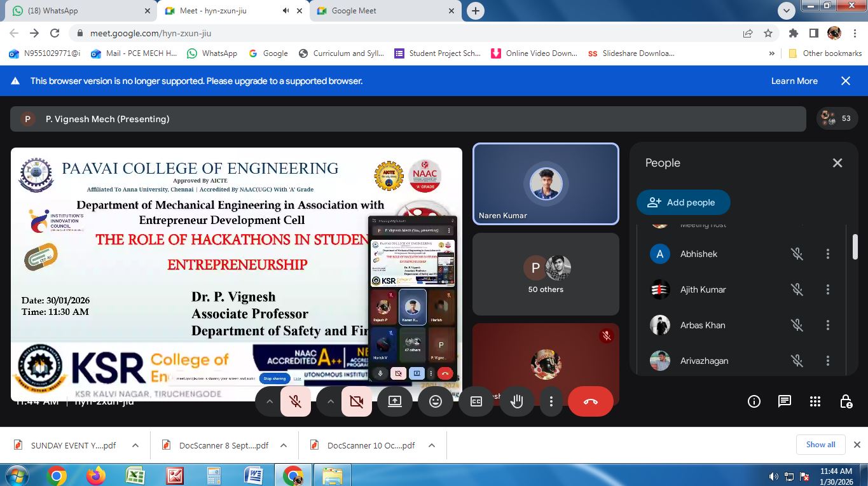This screenshot has height=486, width=868.
Task: Turn on the camera
Action: 357,401
